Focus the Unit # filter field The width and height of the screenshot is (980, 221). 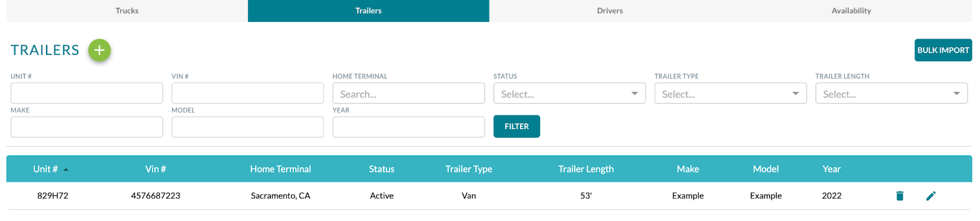point(86,93)
